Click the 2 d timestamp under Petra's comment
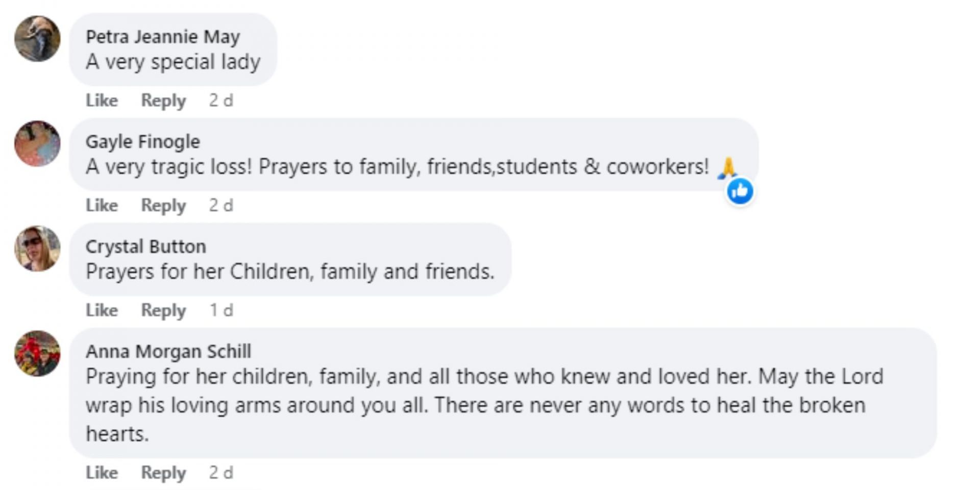 (x=221, y=101)
